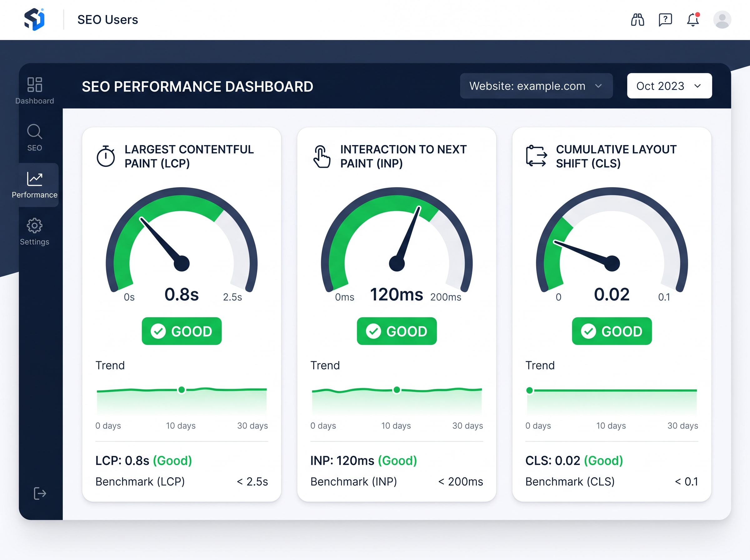
Task: Click the INP tap-finger icon
Action: click(x=322, y=156)
